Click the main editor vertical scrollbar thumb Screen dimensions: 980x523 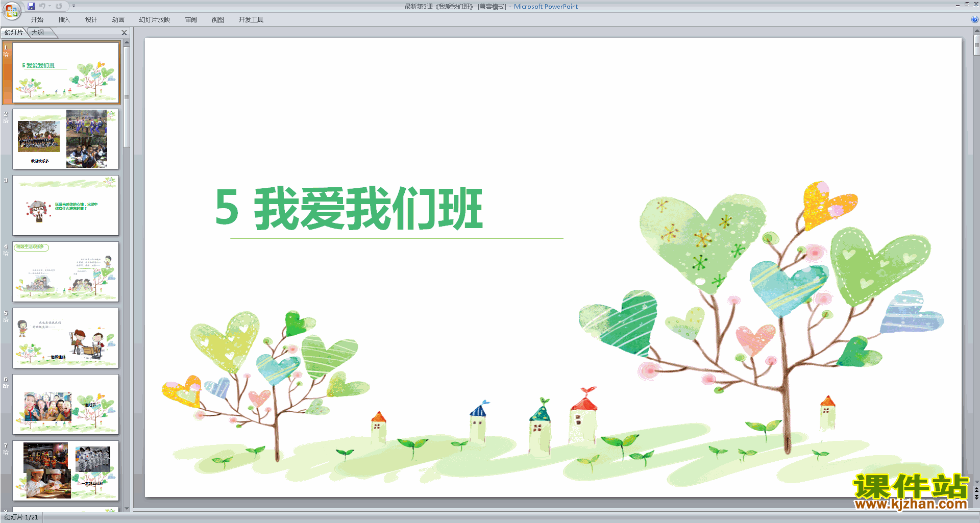pyautogui.click(x=976, y=45)
